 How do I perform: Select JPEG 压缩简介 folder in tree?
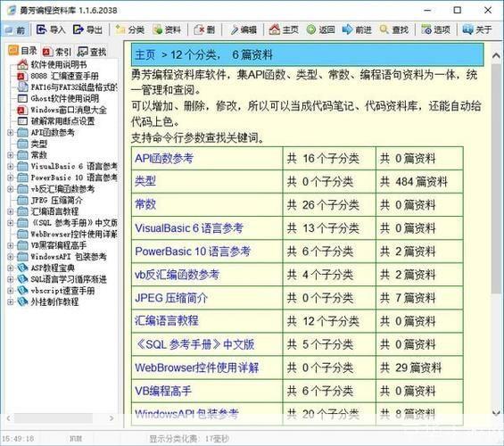(x=56, y=200)
